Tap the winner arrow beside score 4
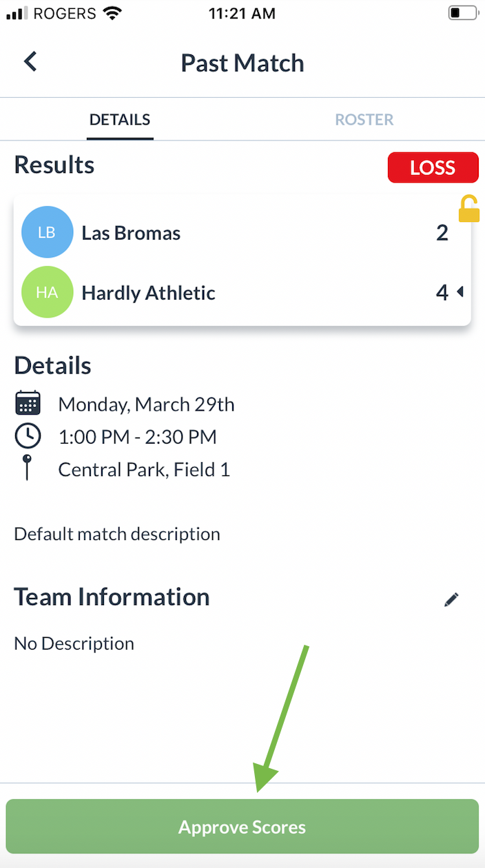 (x=460, y=293)
